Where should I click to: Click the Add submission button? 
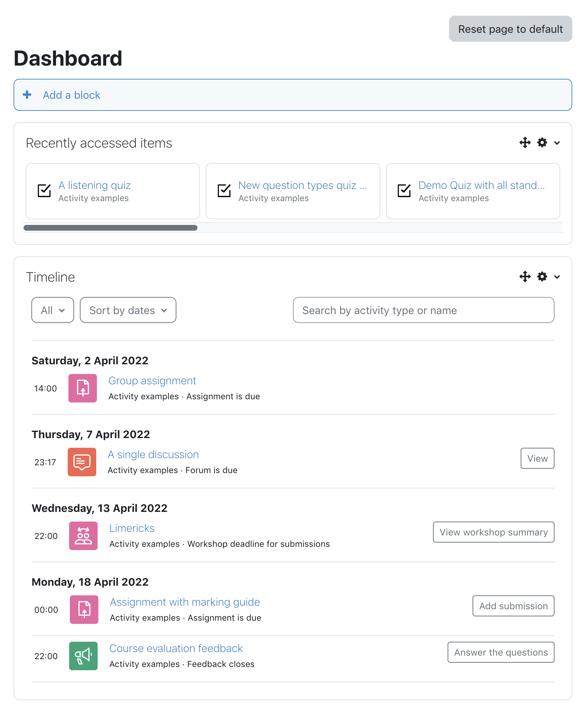point(513,606)
